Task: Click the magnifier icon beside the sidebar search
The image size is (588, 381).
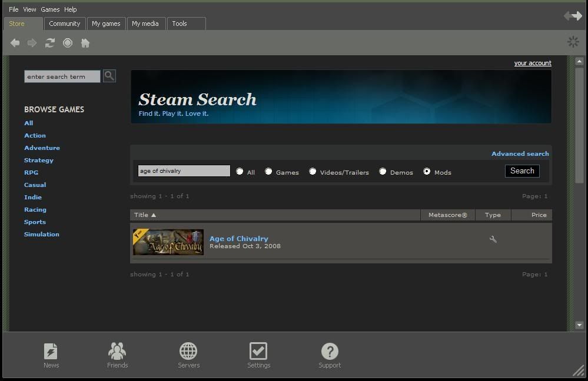Action: point(109,76)
